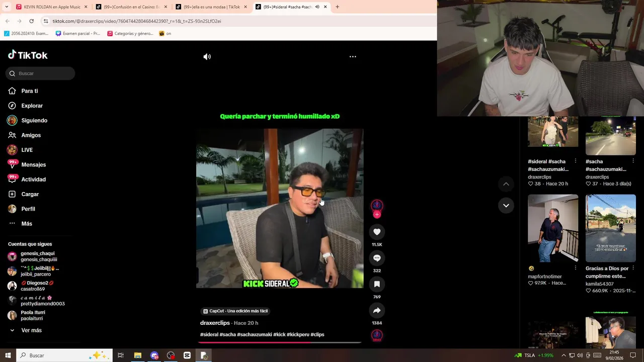Open draxerclips username under video
This screenshot has height=362, width=644.
tap(215, 323)
